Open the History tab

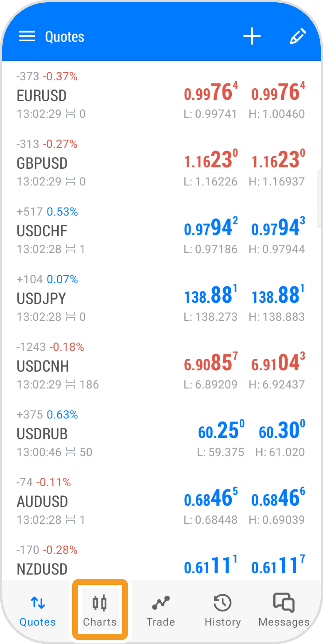pos(223,609)
